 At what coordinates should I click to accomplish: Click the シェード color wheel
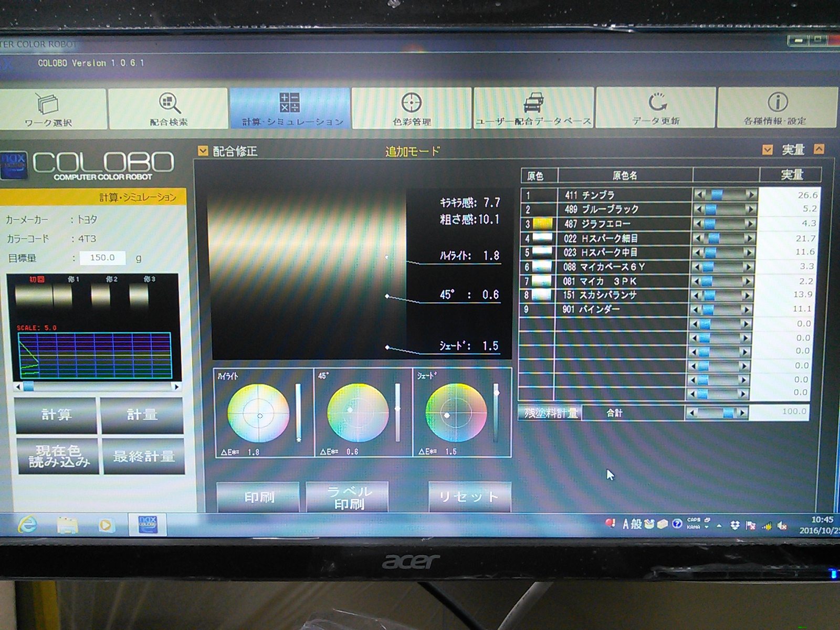tap(456, 412)
